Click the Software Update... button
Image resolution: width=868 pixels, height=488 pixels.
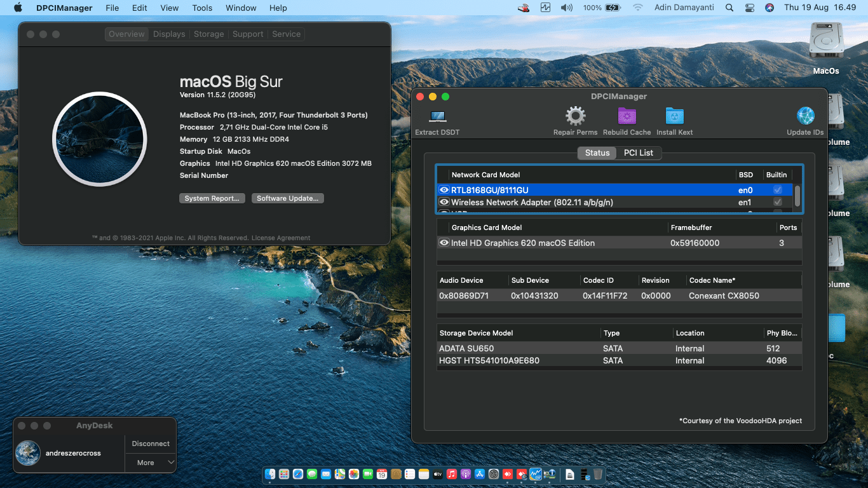tap(288, 198)
